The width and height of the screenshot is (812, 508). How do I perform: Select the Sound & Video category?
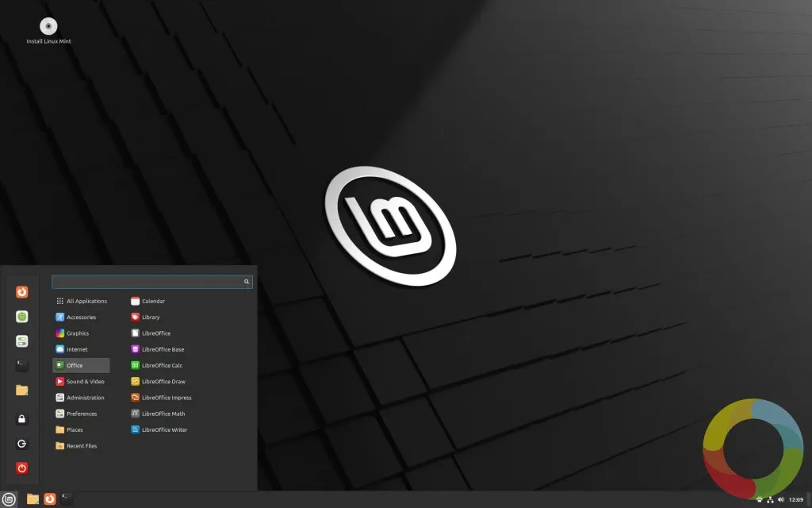click(x=82, y=382)
